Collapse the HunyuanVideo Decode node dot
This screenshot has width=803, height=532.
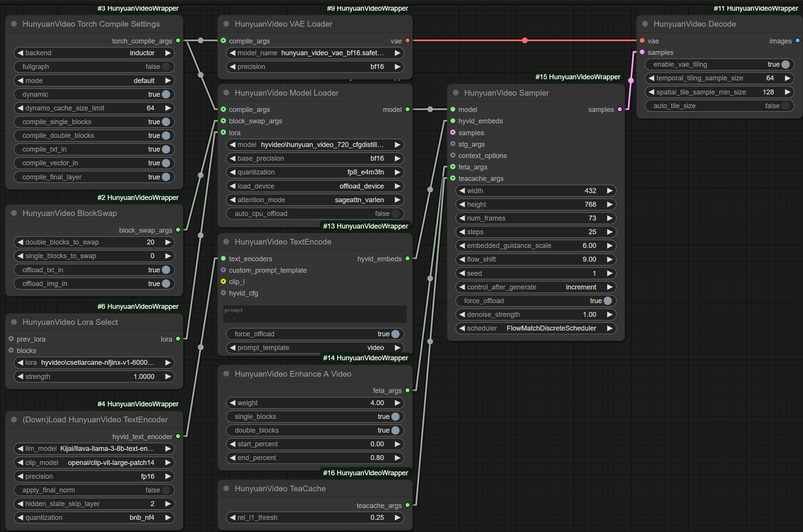645,24
